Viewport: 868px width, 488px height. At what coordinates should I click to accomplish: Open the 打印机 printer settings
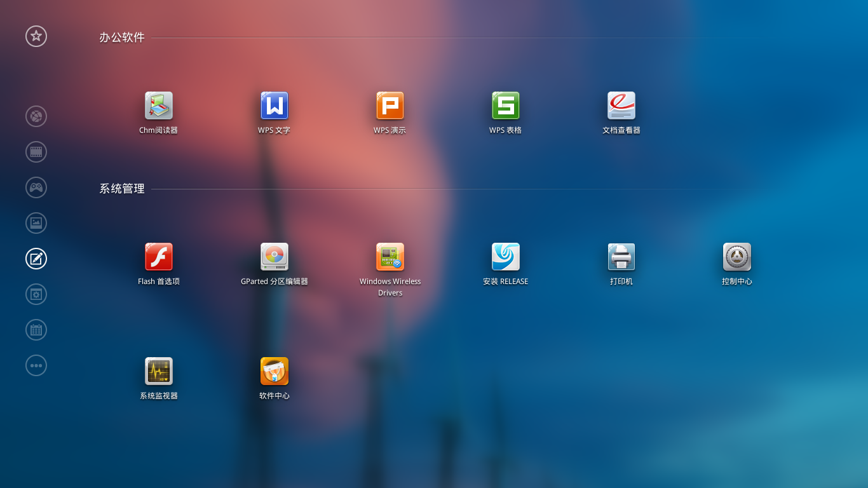tap(621, 264)
